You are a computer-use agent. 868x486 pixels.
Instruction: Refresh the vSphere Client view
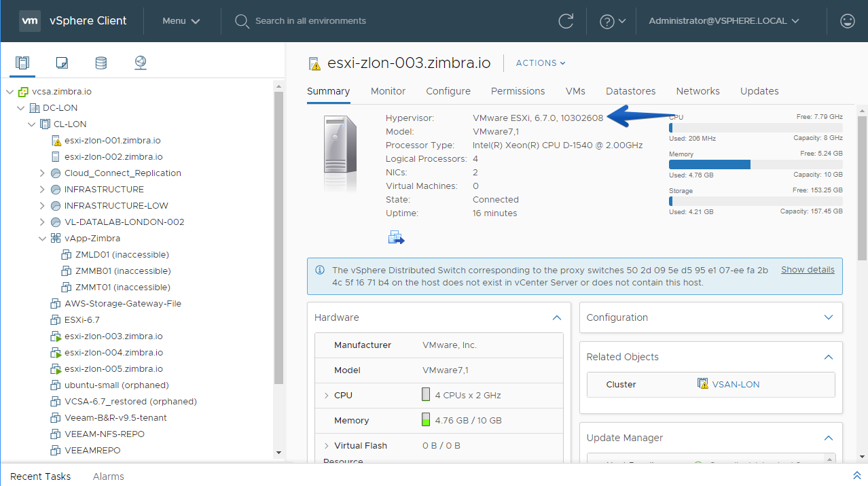click(566, 21)
